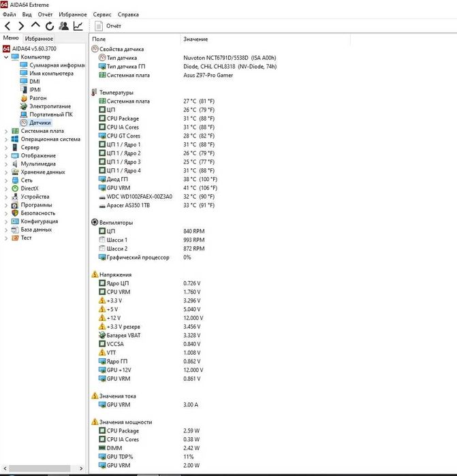The image size is (457, 476).
Task: Click the Батарея VBAT battery icon
Action: tap(102, 335)
